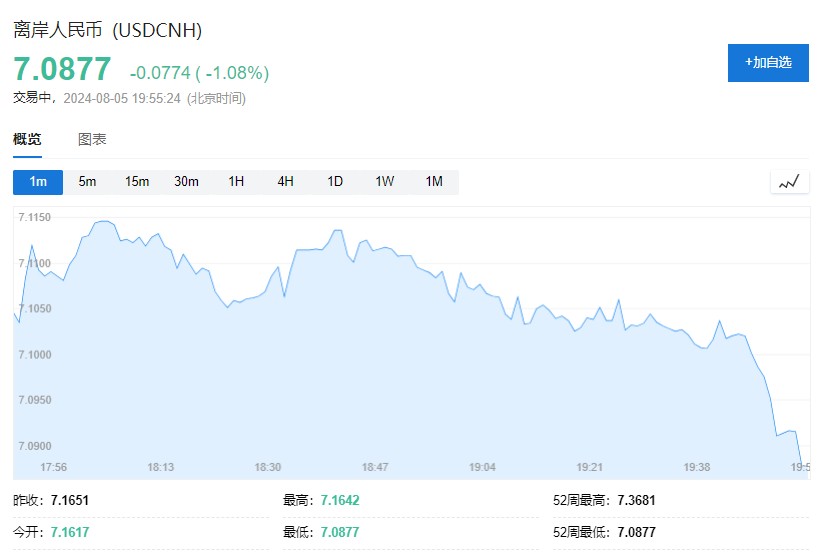Select the 1m timeframe
Viewport: 828px width, 559px height.
[x=38, y=182]
